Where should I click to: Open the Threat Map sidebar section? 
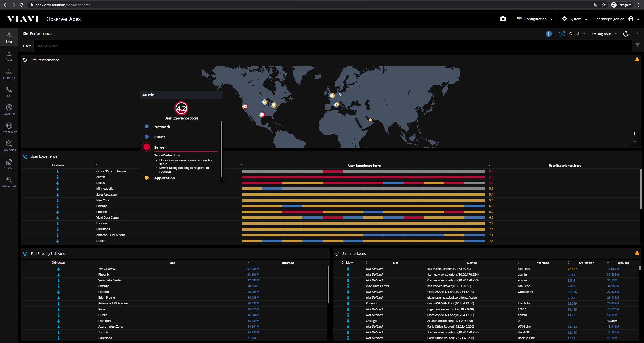9,128
